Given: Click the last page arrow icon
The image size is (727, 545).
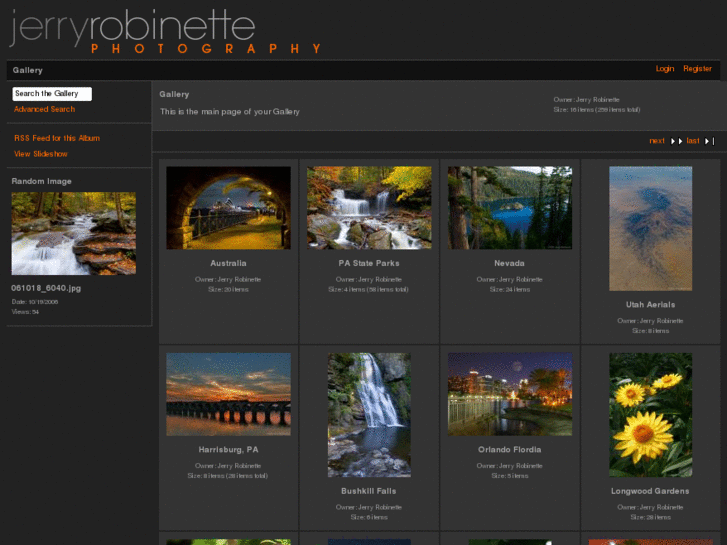Looking at the screenshot, I should [709, 141].
